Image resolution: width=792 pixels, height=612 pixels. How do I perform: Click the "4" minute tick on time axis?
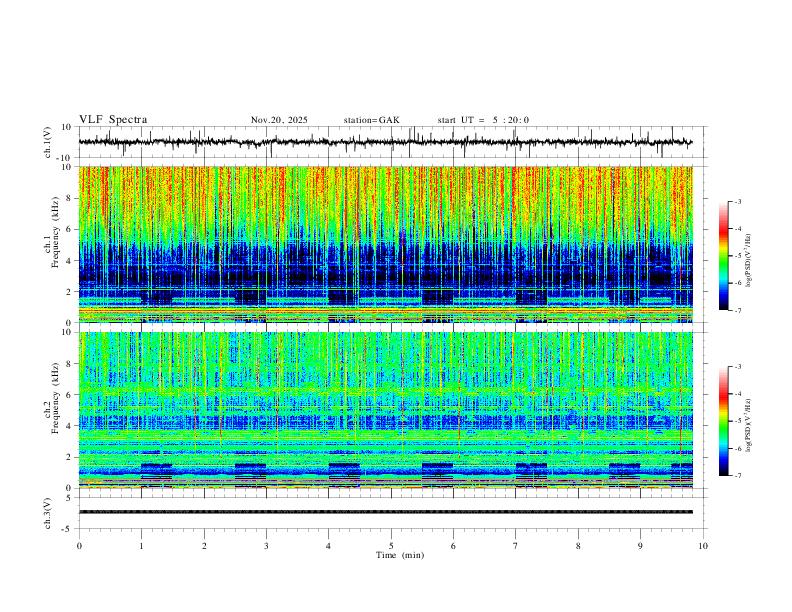pyautogui.click(x=329, y=546)
